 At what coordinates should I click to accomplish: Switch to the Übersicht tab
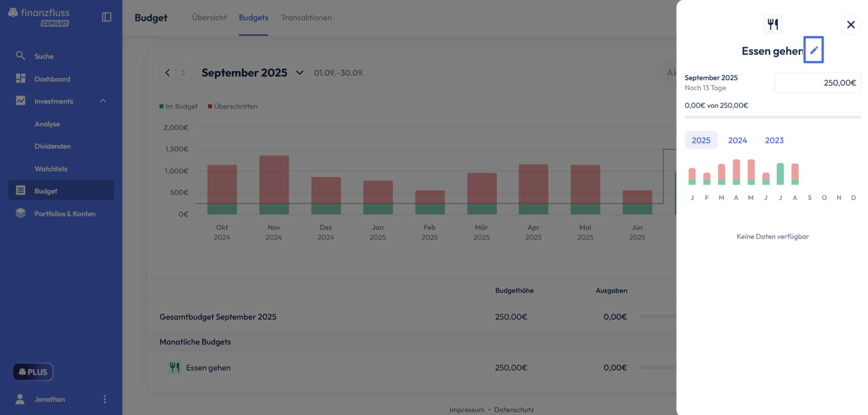pyautogui.click(x=209, y=18)
